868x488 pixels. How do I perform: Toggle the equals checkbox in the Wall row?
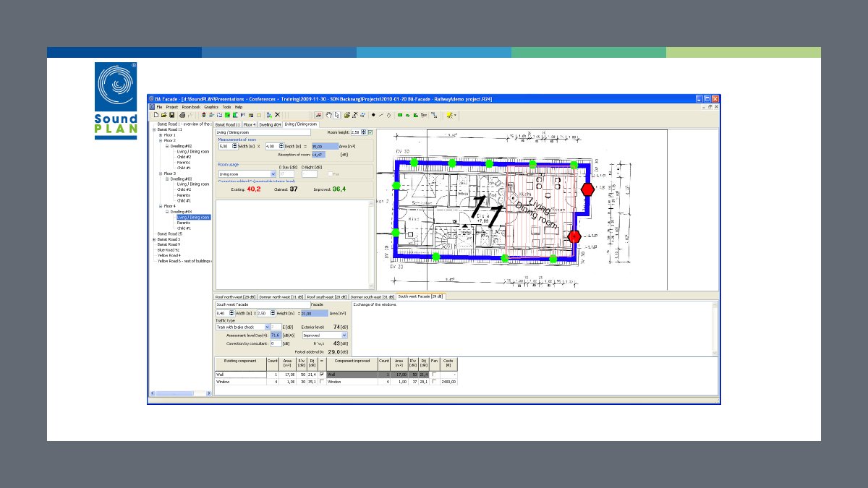(x=322, y=374)
